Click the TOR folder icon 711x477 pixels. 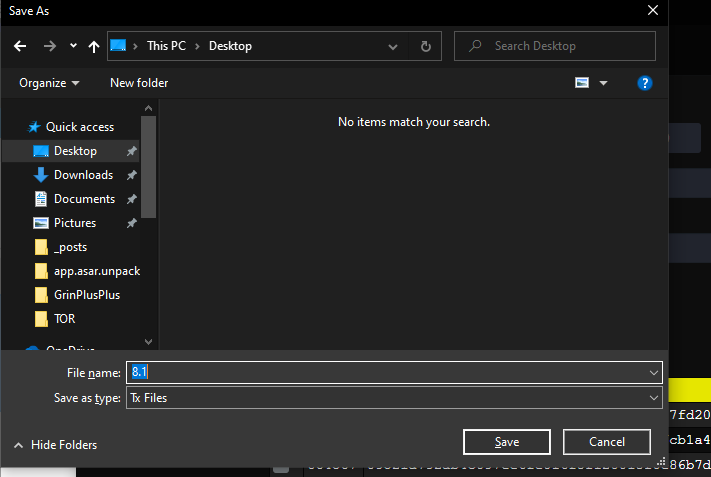coord(41,319)
